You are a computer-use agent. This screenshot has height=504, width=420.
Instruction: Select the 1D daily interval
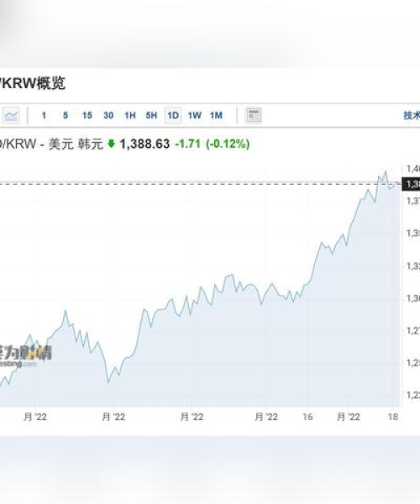click(173, 115)
